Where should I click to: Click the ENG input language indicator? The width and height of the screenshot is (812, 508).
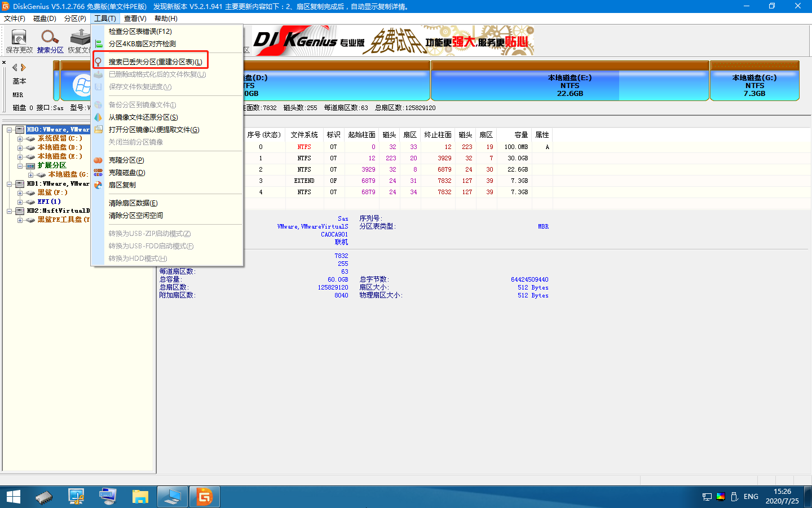click(x=751, y=497)
